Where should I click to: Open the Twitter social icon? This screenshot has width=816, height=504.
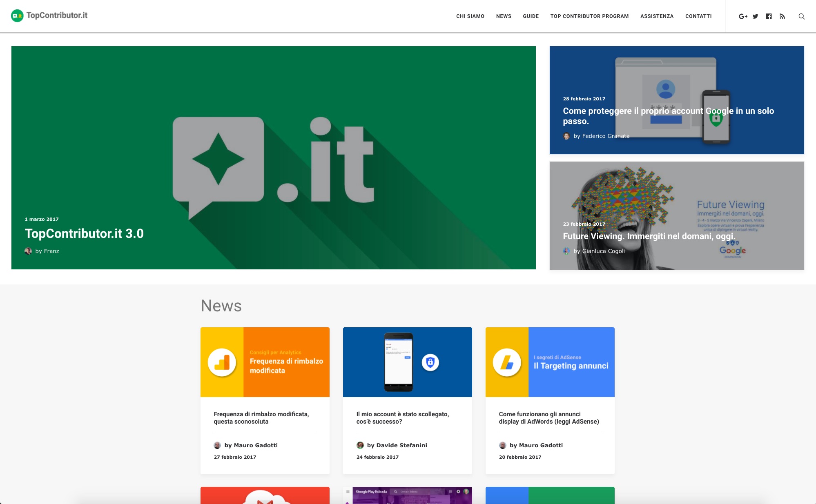coord(755,16)
